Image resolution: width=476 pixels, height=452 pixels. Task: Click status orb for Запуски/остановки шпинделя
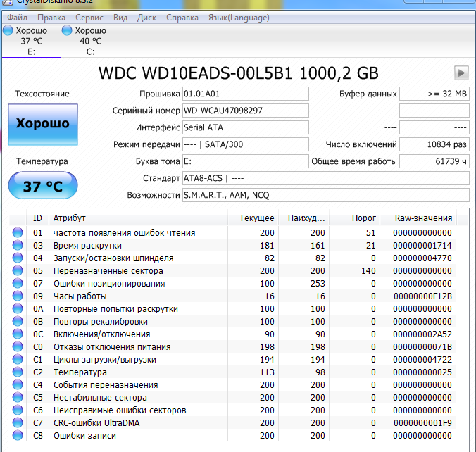(18, 258)
